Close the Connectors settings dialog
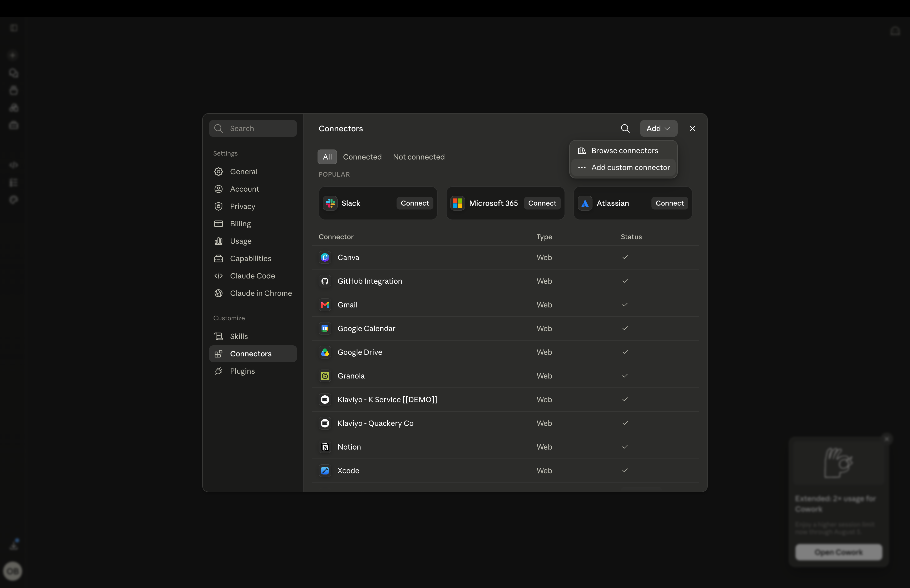 tap(692, 129)
